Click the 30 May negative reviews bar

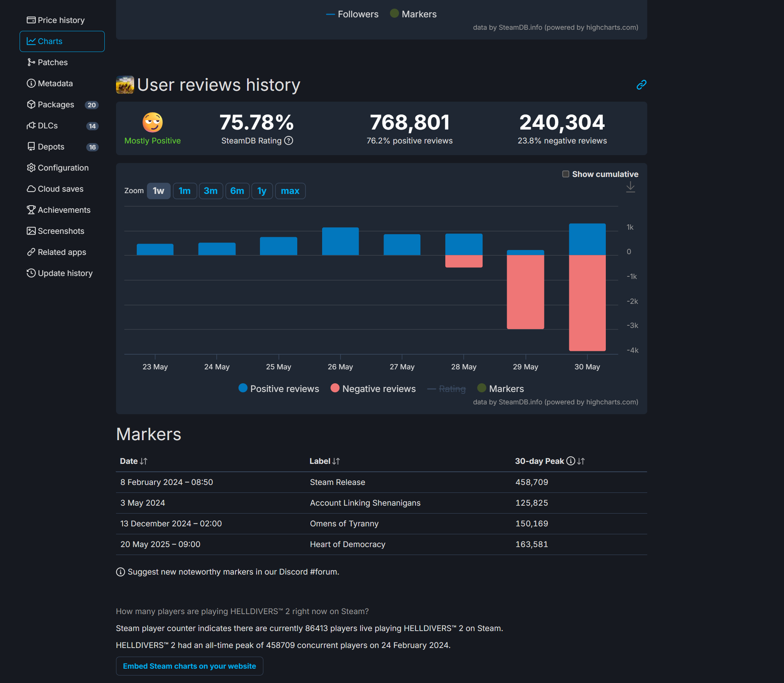pos(587,303)
